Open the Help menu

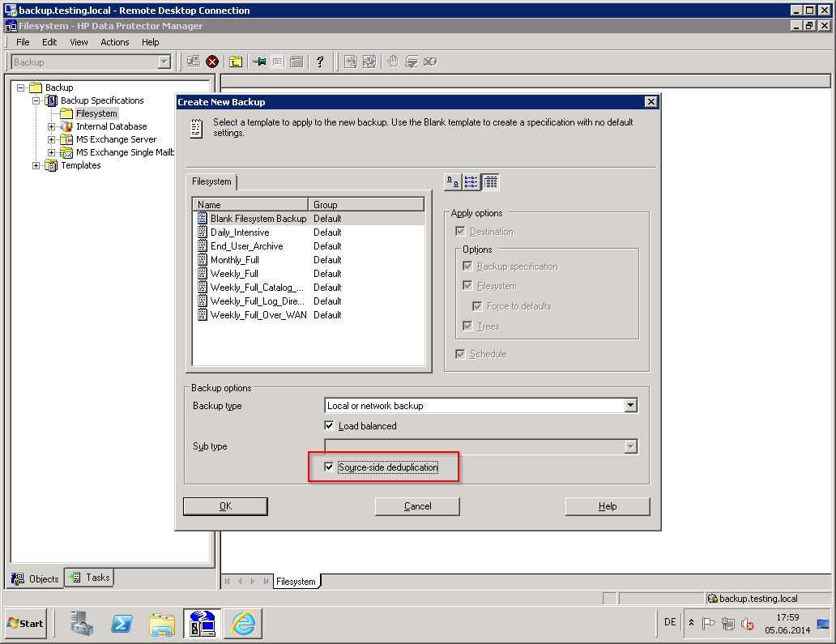pos(151,42)
